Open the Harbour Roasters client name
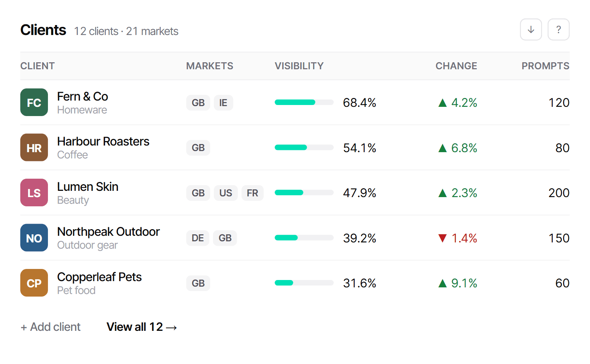 [x=103, y=141]
